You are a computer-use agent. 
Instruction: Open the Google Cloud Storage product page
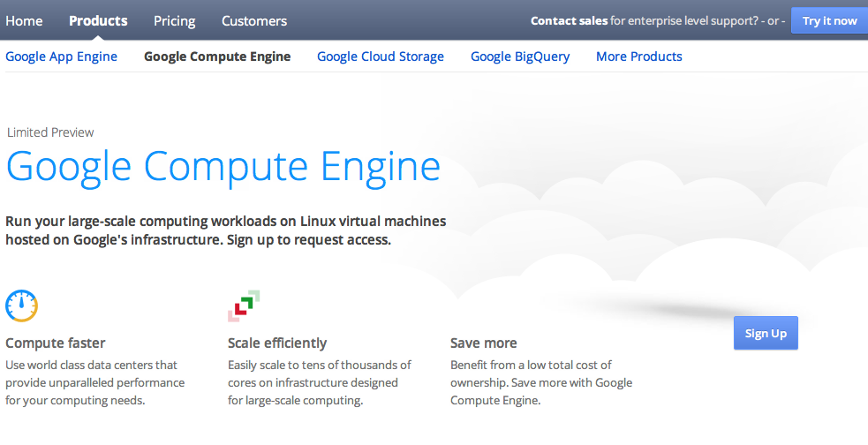pos(381,57)
